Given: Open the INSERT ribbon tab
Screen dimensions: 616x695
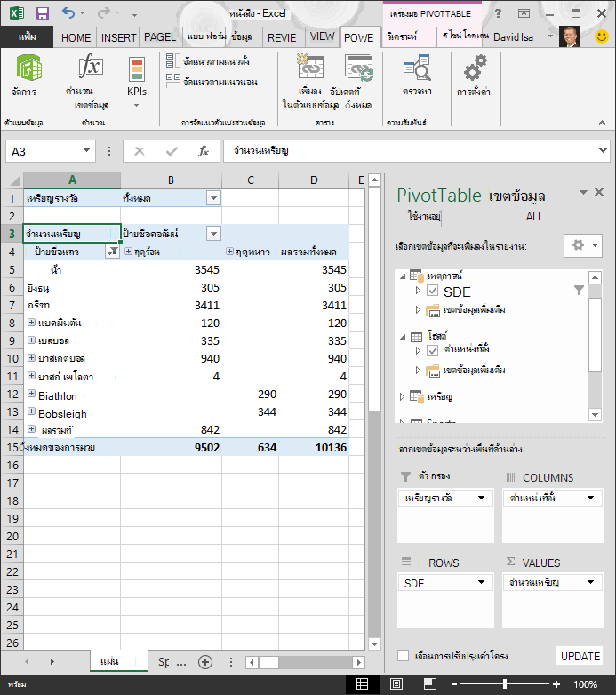Looking at the screenshot, I should 118,37.
